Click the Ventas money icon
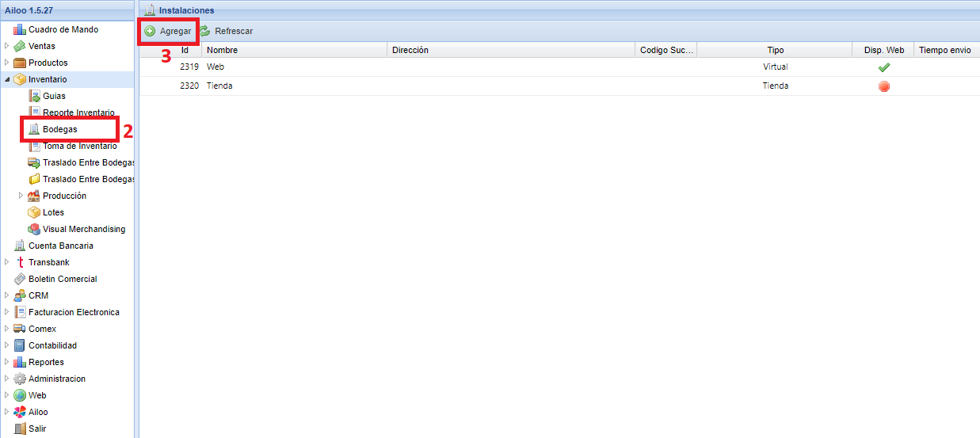 [x=20, y=46]
